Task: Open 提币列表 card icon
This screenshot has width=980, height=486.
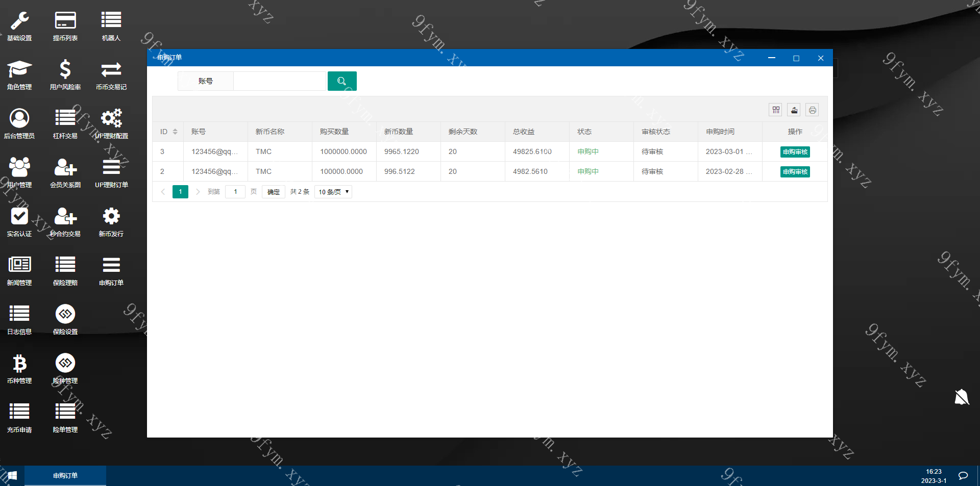Action: tap(65, 20)
